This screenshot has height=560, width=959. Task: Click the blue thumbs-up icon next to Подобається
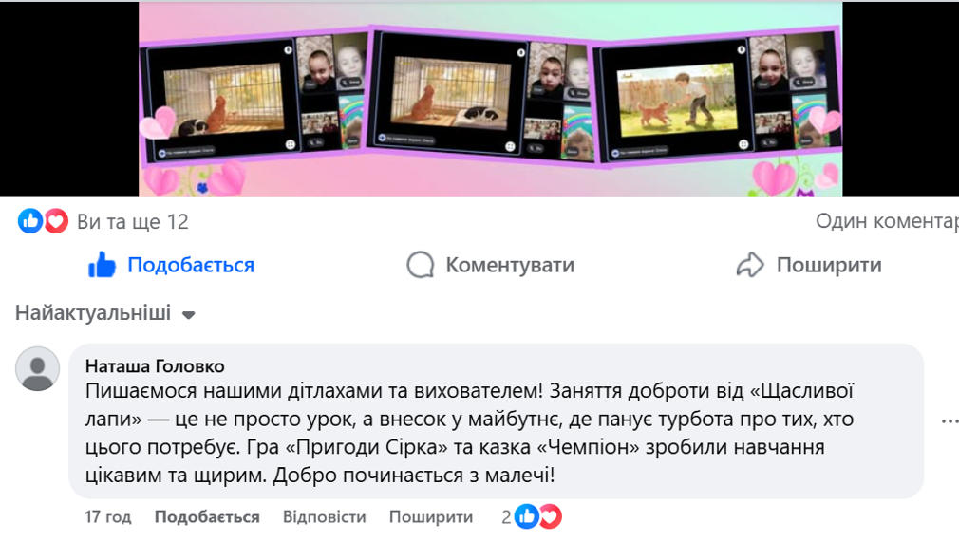102,266
